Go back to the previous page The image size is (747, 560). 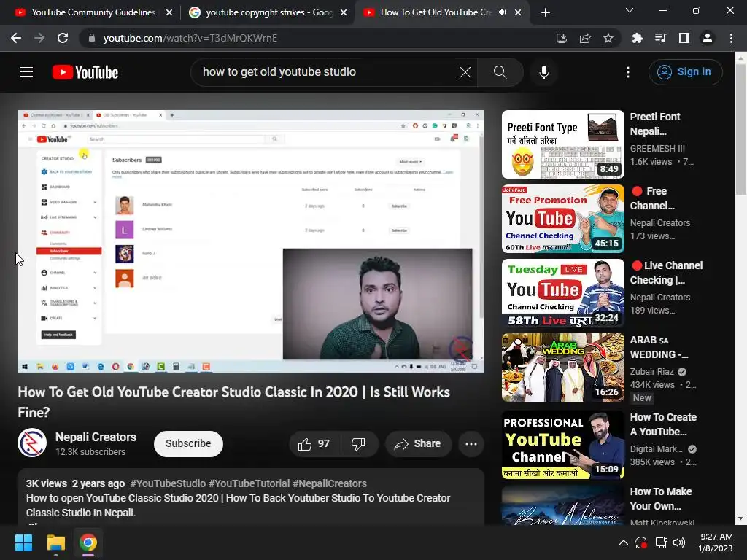16,38
